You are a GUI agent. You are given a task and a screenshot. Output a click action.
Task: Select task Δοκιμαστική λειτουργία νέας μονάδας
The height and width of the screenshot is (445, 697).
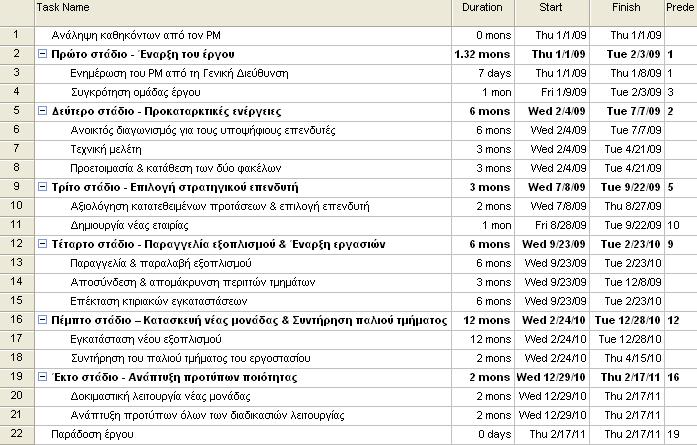(x=160, y=396)
